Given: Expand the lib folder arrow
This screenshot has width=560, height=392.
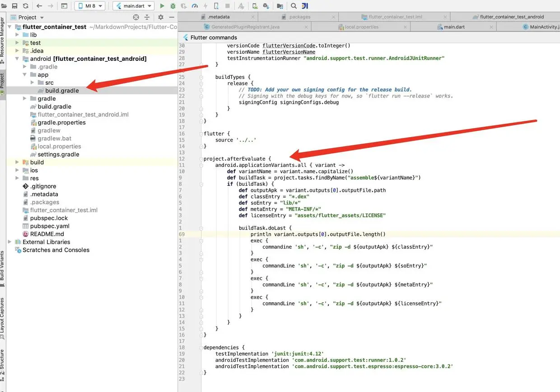Looking at the screenshot, I should tap(18, 35).
